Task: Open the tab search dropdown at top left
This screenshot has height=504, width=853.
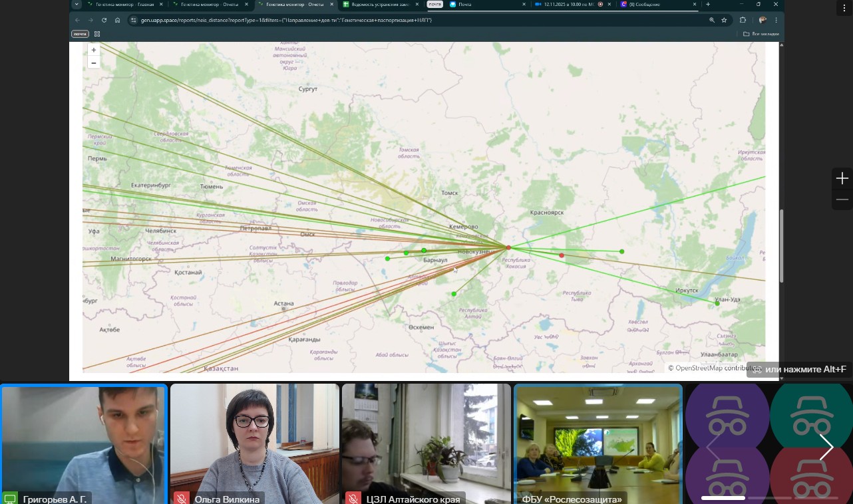Action: click(x=77, y=4)
